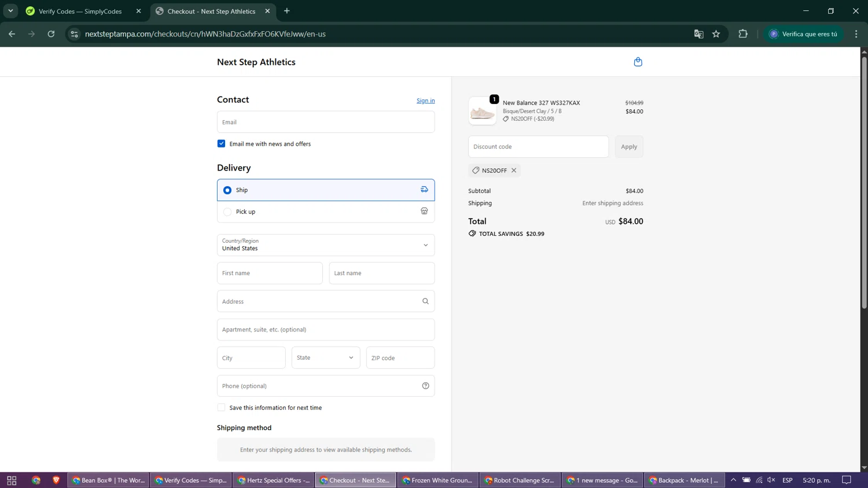
Task: Click the Verifica que eres tú profile button
Action: tap(803, 34)
